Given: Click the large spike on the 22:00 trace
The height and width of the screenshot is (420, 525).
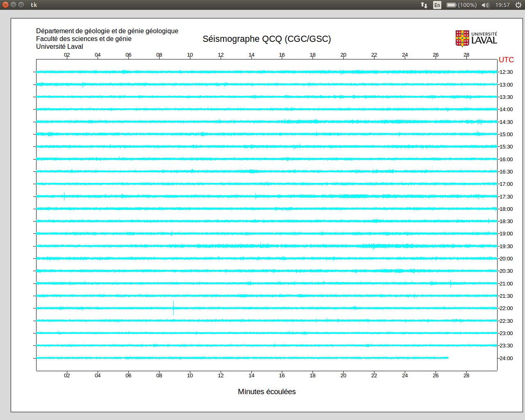Looking at the screenshot, I should (x=173, y=308).
